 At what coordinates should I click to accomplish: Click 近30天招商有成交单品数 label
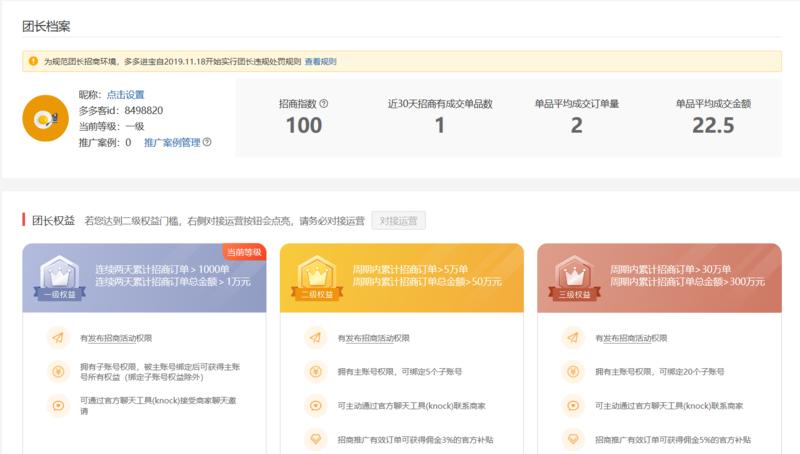click(x=440, y=104)
